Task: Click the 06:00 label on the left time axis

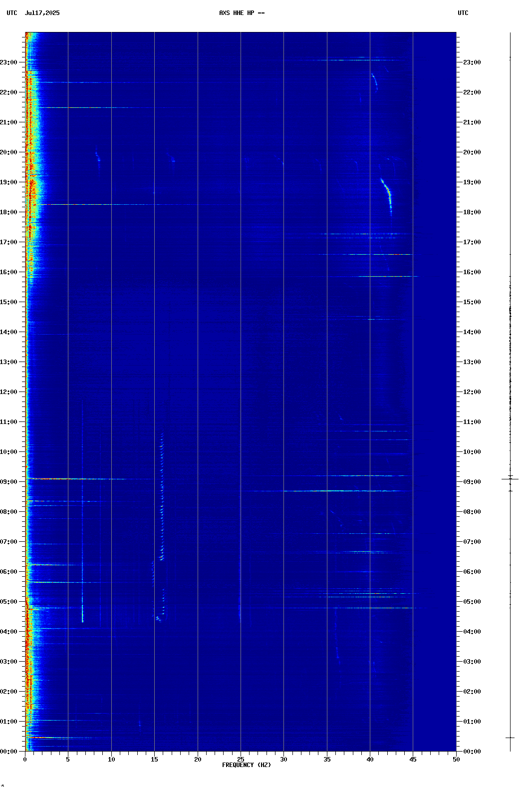Action: tap(9, 572)
